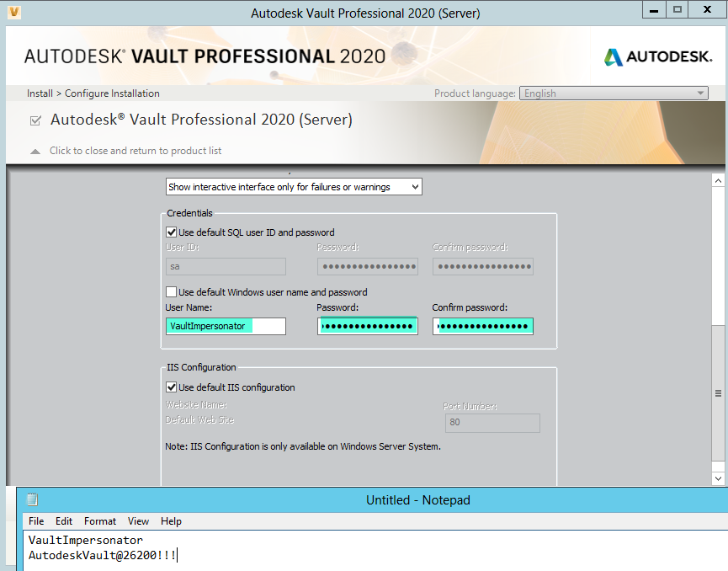Open Notepad's Help menu
Screen dimensions: 728x571
tap(171, 520)
